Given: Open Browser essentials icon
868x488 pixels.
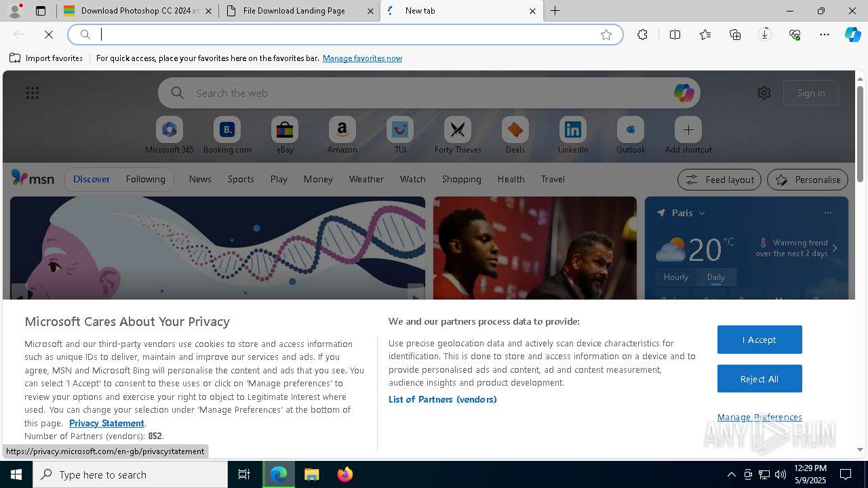Looking at the screenshot, I should [x=795, y=35].
